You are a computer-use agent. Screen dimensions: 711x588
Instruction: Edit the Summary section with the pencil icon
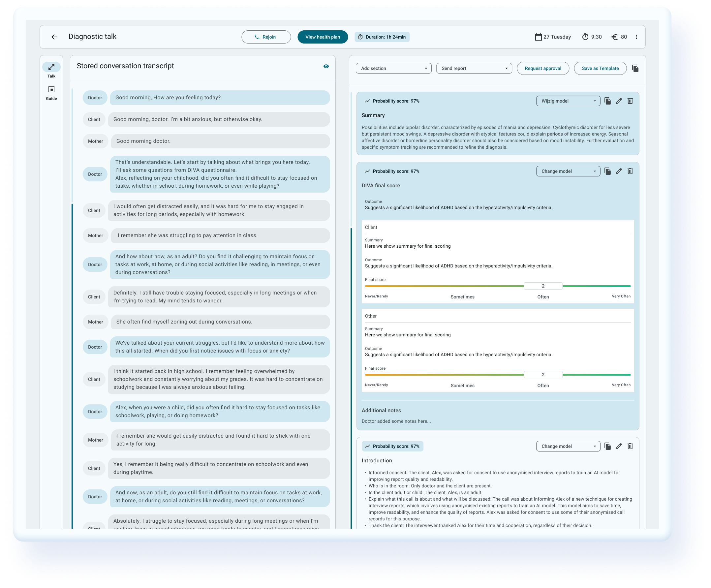click(619, 101)
